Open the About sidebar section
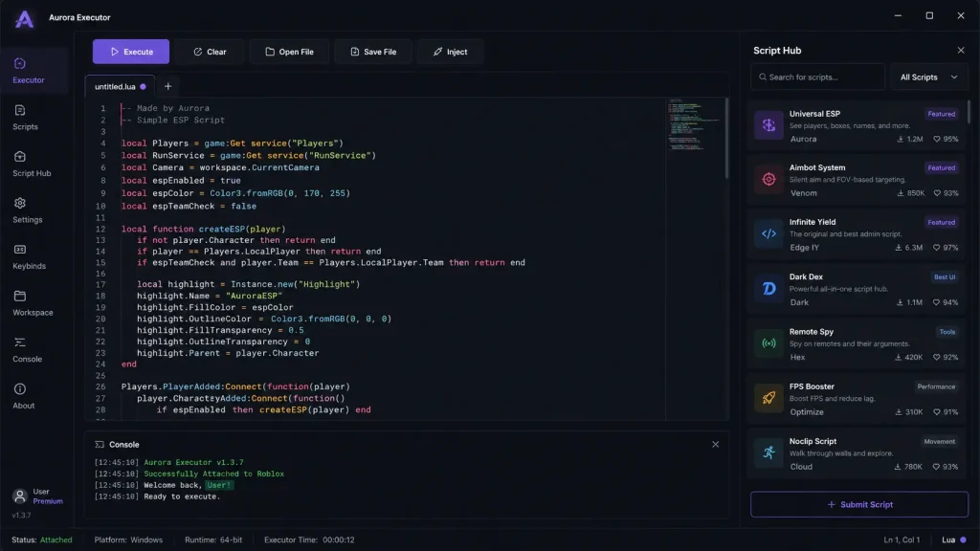Viewport: 980px width, 551px height. (x=23, y=396)
